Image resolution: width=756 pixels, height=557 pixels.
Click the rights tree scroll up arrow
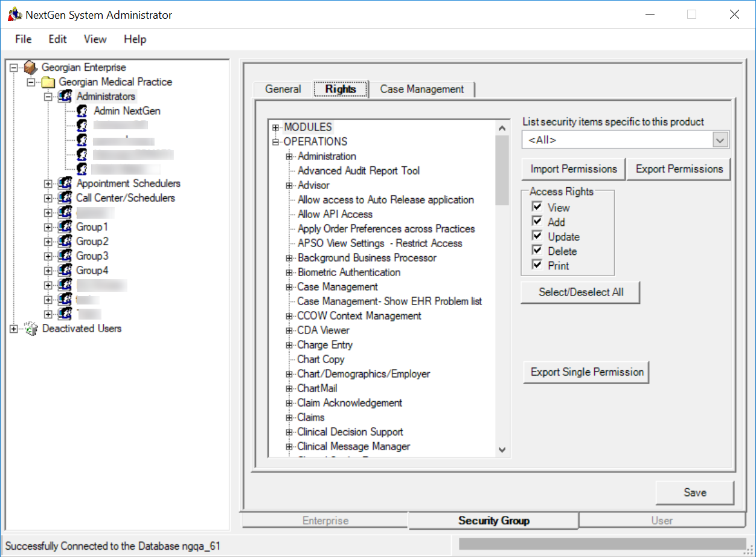tap(502, 128)
